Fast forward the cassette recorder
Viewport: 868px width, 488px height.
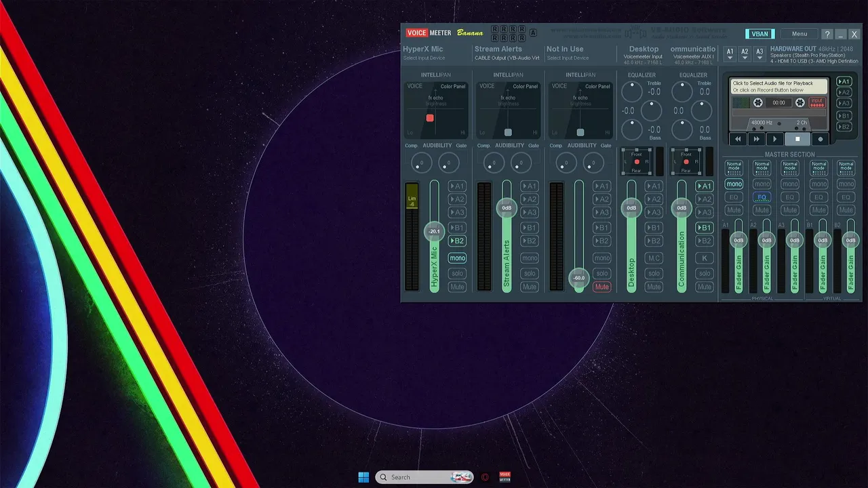756,139
